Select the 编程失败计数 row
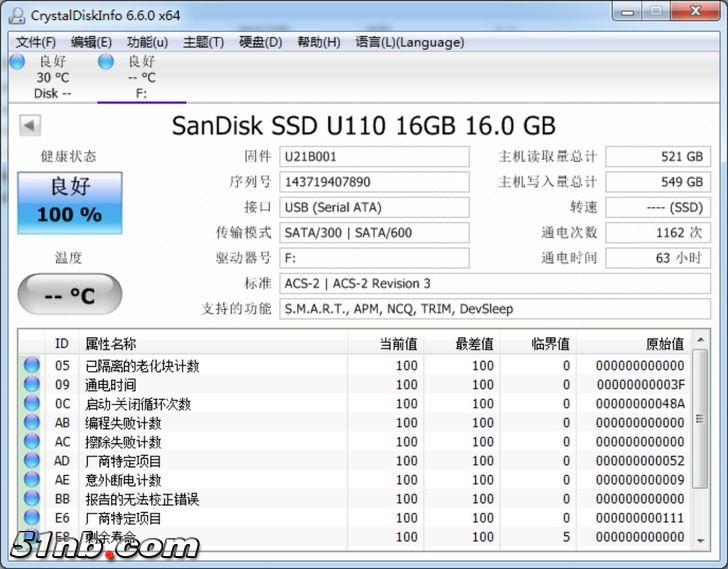 (355, 422)
